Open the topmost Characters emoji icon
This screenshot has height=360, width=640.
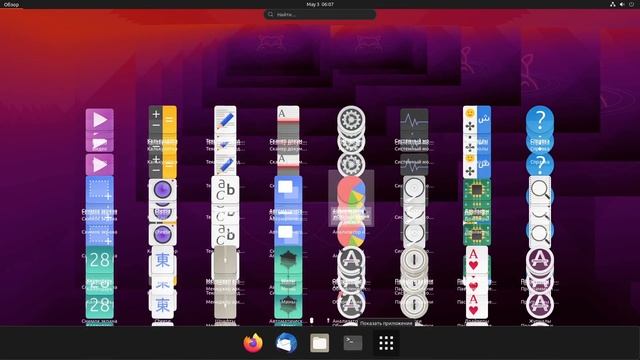[477, 120]
